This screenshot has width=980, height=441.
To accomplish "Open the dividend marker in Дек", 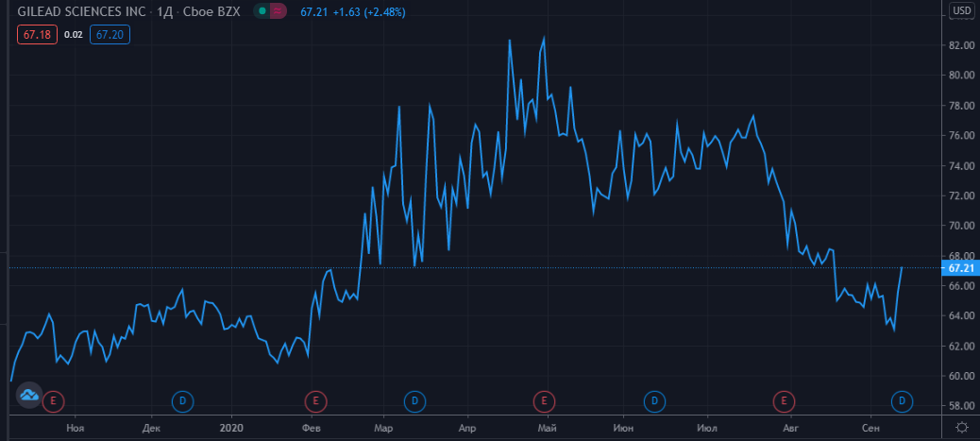I will (182, 400).
